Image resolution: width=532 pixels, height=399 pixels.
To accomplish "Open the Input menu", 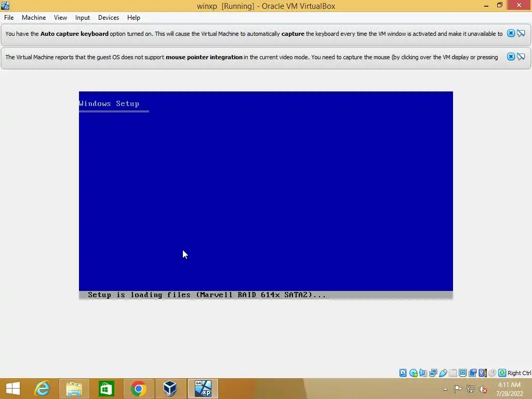I will tap(83, 18).
